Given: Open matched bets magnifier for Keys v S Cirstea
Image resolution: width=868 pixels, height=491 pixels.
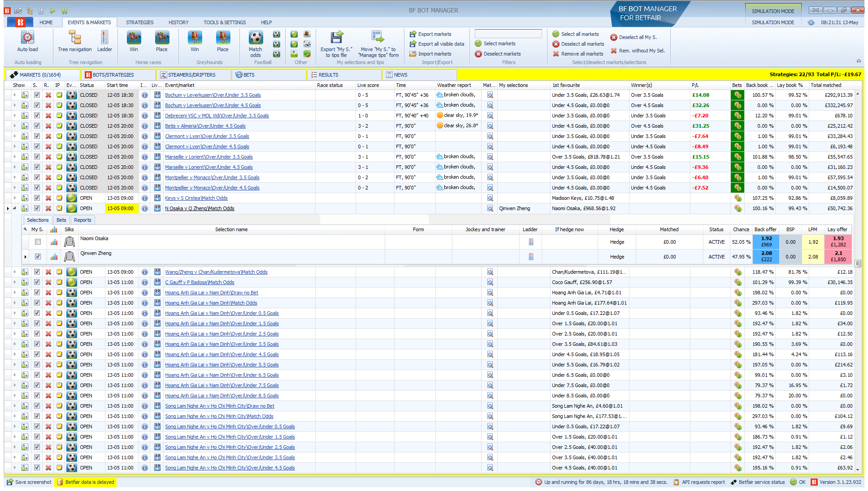Looking at the screenshot, I should click(490, 198).
